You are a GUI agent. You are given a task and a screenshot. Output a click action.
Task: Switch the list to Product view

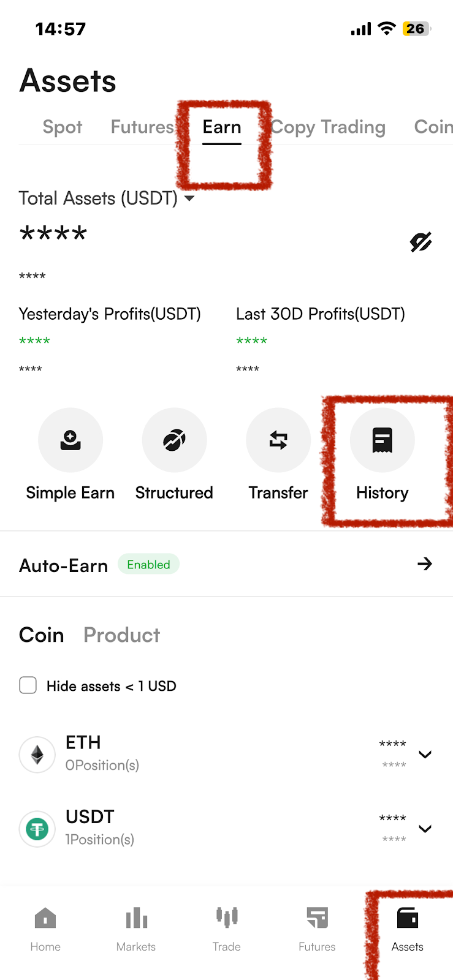(x=121, y=635)
